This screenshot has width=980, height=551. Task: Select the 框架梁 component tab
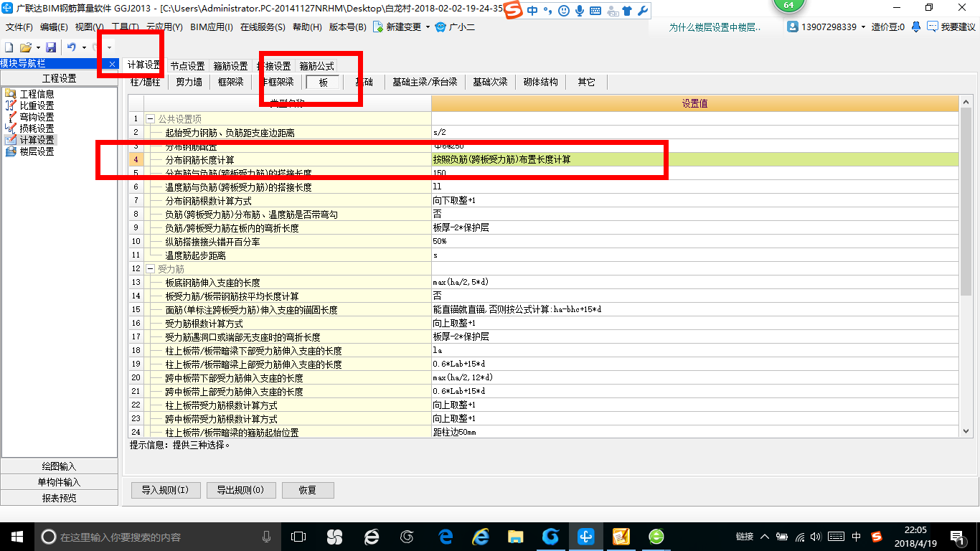click(231, 82)
